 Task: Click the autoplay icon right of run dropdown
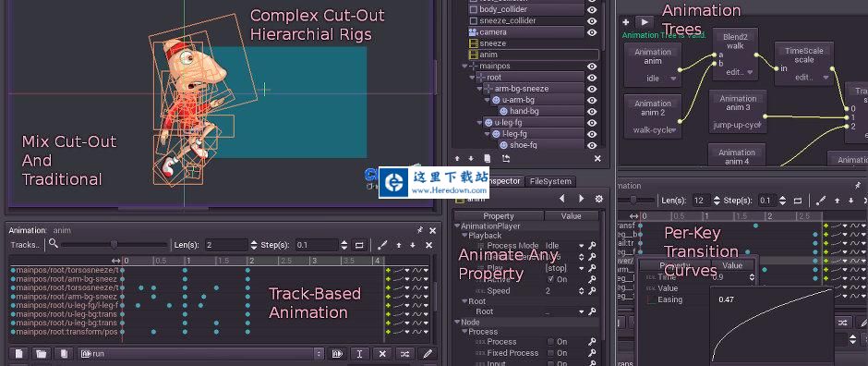[x=336, y=353]
